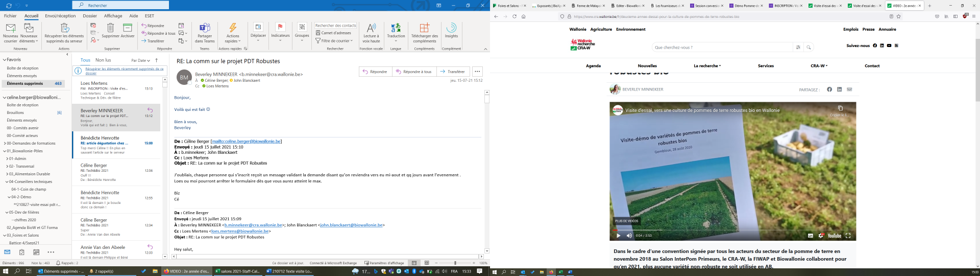
Task: Open La recherche dropdown menu on website
Action: click(707, 66)
